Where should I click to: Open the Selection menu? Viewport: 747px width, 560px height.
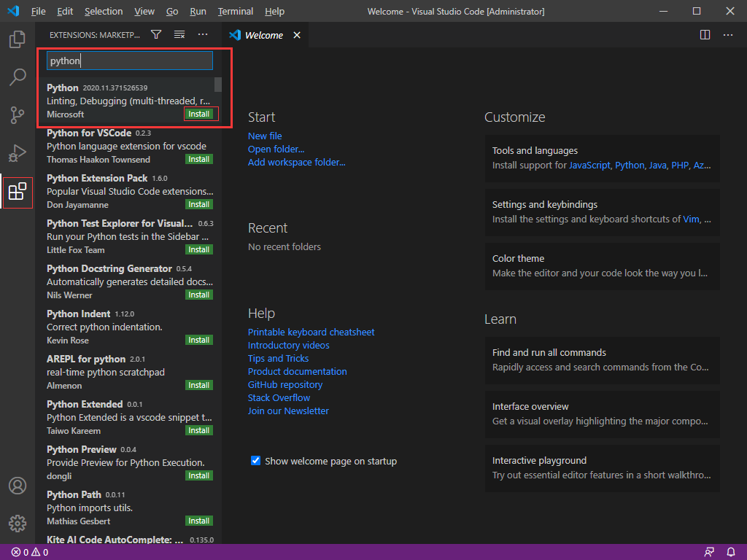coord(104,12)
